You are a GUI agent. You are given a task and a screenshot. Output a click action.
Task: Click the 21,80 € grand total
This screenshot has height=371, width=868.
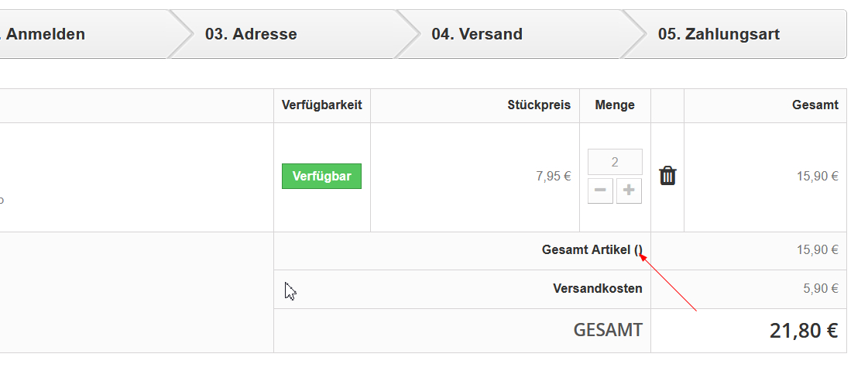click(x=803, y=331)
